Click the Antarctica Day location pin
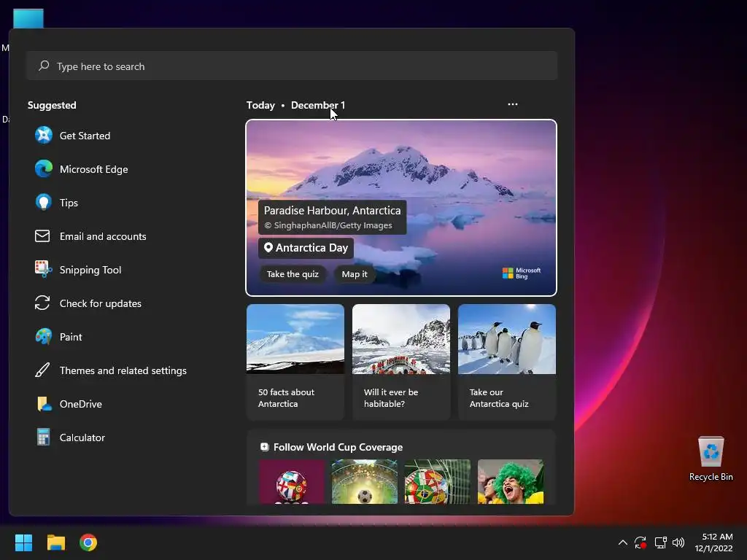 tap(268, 248)
